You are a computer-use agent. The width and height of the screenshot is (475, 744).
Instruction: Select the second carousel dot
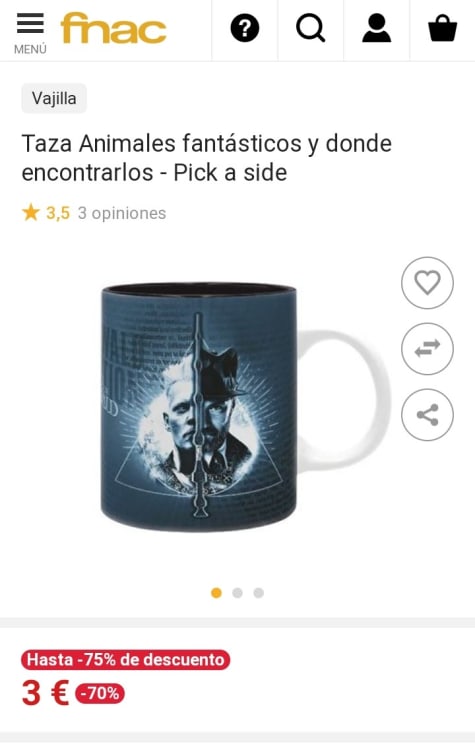click(x=237, y=593)
